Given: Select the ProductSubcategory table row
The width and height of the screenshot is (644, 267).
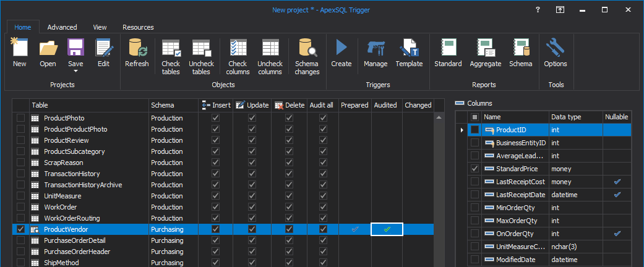Looking at the screenshot, I should (223, 151).
